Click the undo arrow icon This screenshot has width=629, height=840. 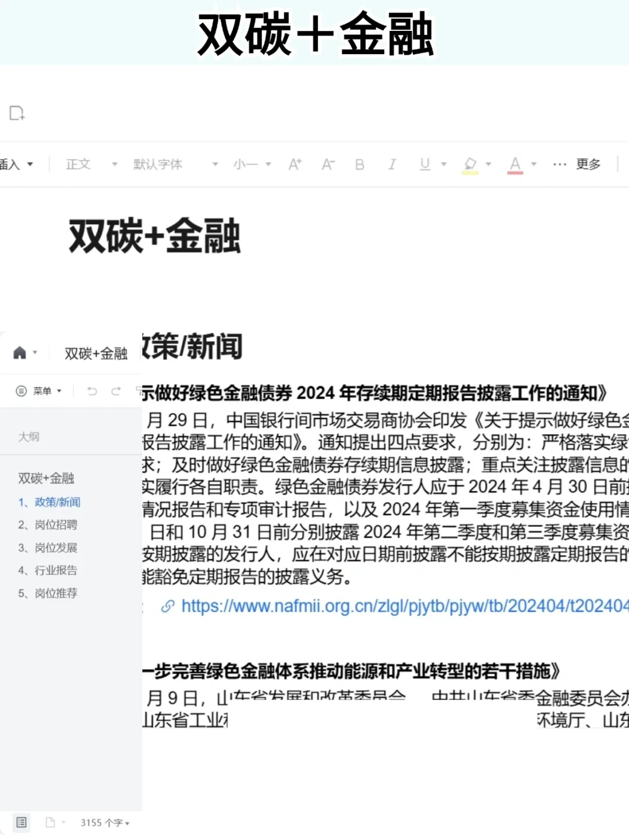pyautogui.click(x=92, y=391)
